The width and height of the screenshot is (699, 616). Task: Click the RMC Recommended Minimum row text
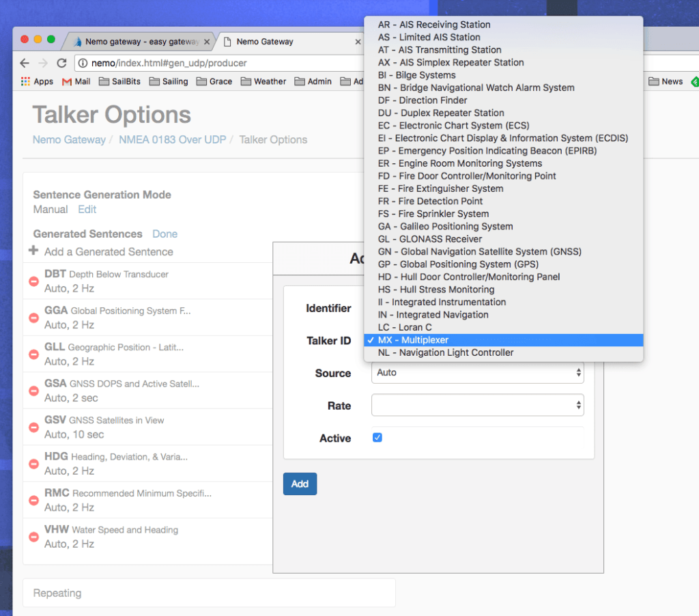[x=128, y=493]
